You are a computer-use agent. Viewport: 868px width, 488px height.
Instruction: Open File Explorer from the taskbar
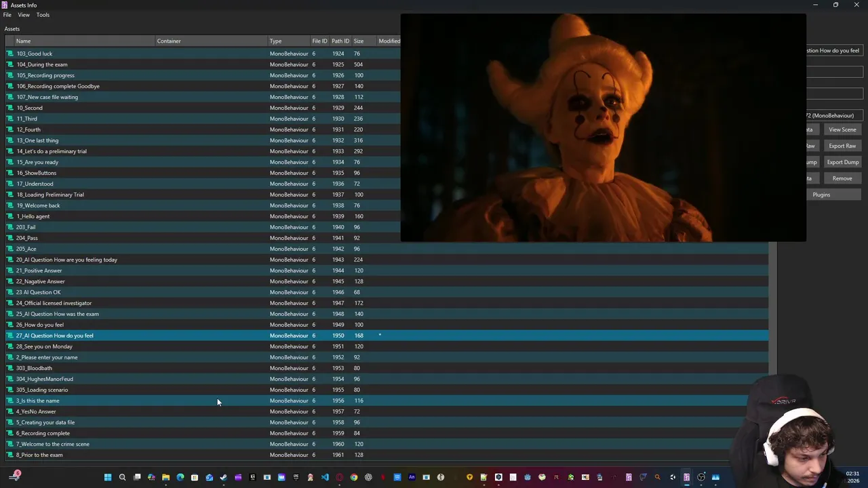(x=165, y=477)
